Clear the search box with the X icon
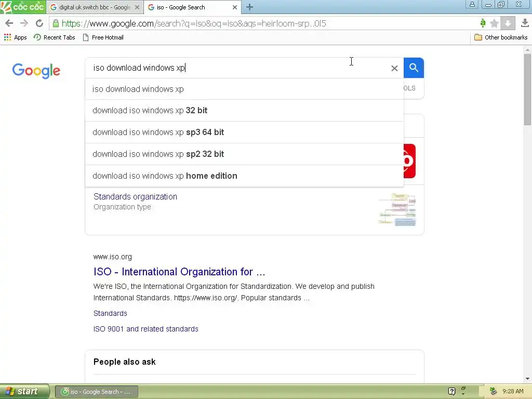Screen dimensions: 532x399 tap(394, 68)
